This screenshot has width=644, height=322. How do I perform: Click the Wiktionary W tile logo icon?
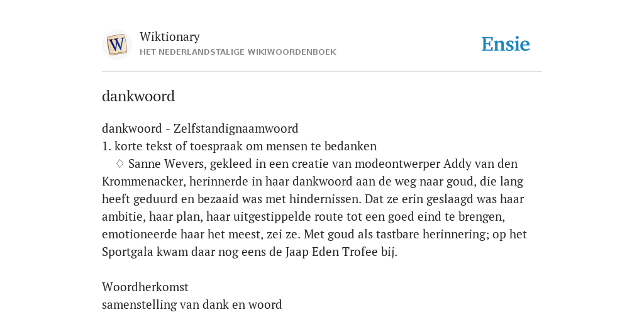tap(117, 45)
